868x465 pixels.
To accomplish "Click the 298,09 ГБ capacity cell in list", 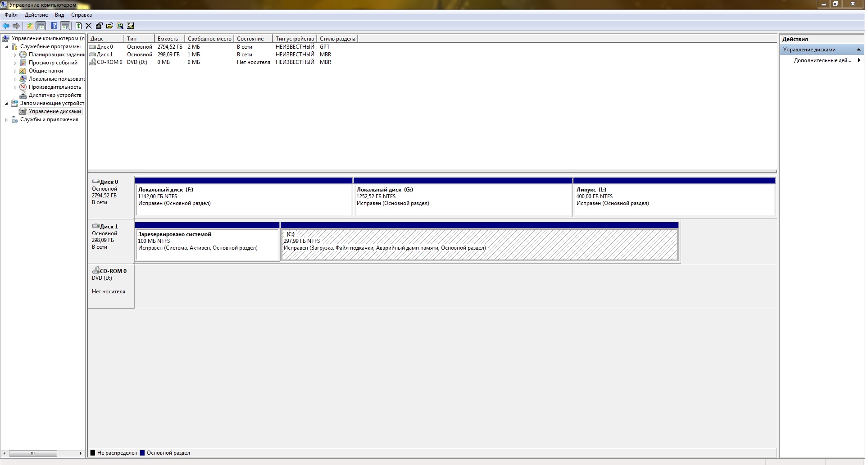I will [x=168, y=55].
